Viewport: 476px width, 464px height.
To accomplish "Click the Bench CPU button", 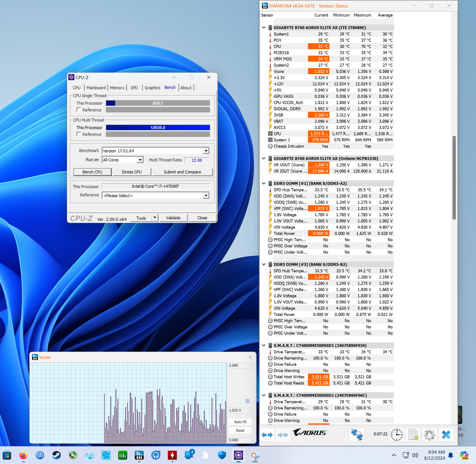I will tap(92, 172).
